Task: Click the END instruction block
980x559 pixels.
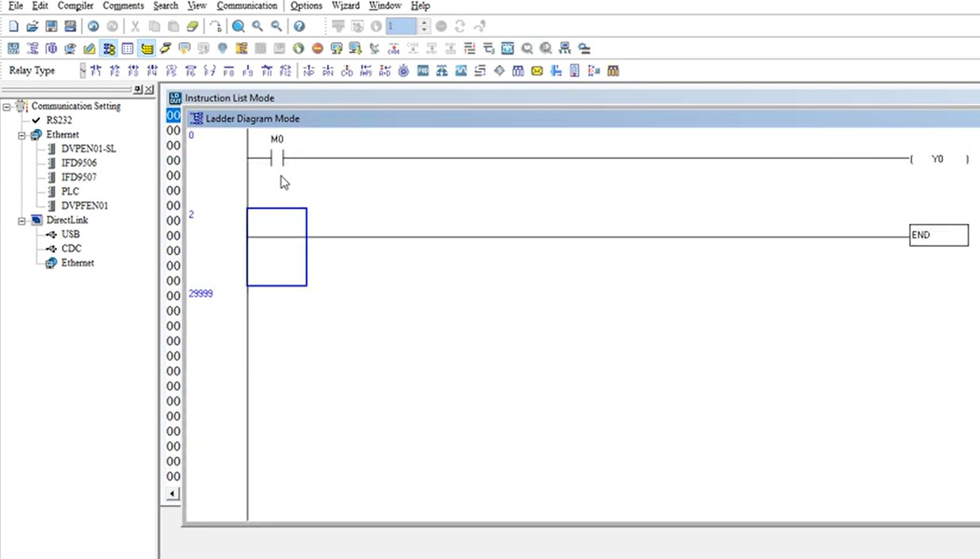Action: pyautogui.click(x=939, y=235)
